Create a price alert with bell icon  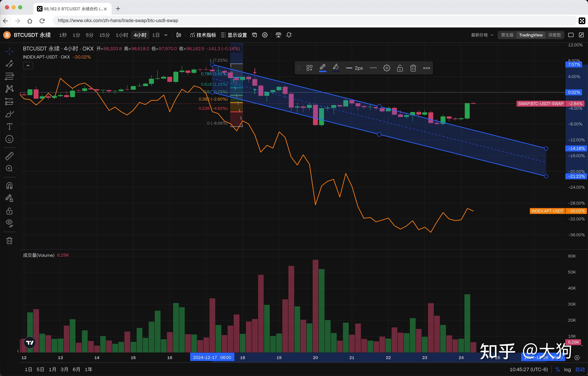pyautogui.click(x=289, y=35)
